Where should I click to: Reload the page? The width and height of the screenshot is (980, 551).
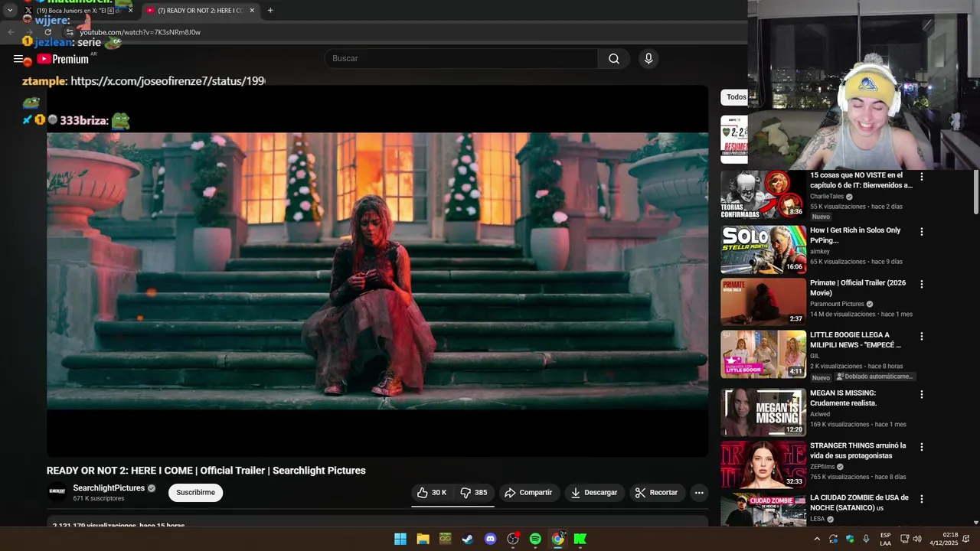[47, 32]
